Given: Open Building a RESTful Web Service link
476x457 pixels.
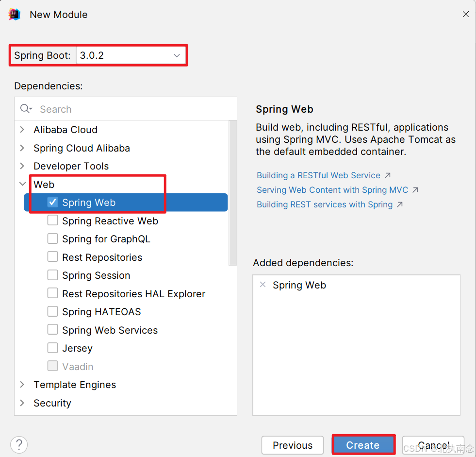Looking at the screenshot, I should coord(318,175).
